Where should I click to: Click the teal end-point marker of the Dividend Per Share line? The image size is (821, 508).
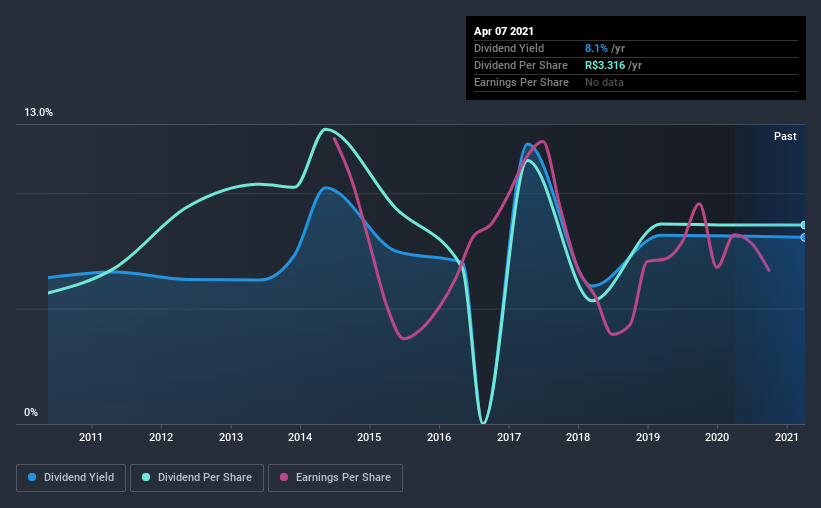click(804, 225)
